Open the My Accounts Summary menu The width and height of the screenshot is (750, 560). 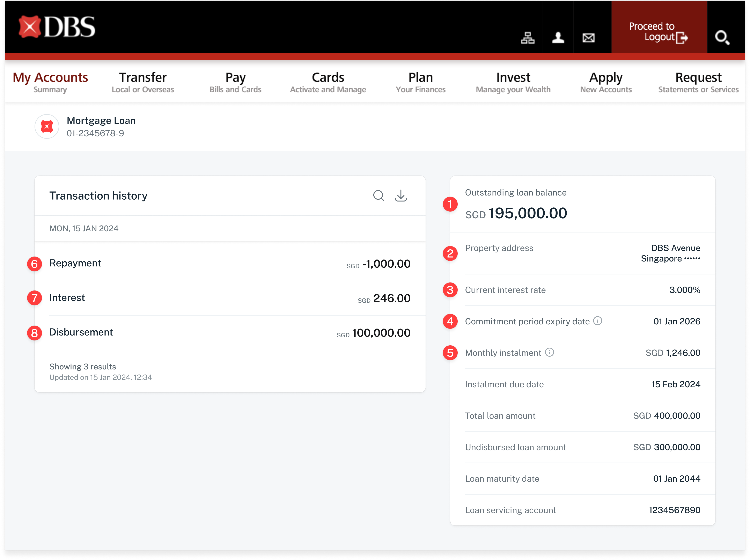point(50,82)
